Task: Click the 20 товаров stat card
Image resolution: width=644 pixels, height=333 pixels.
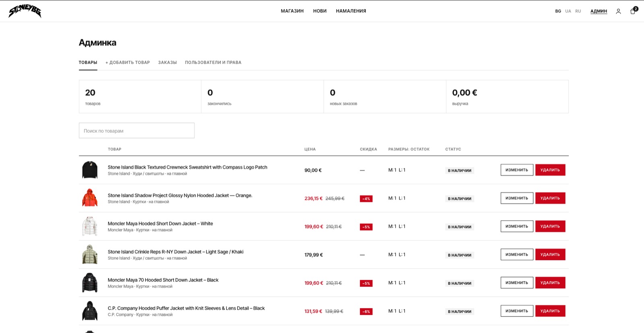Action: point(140,97)
